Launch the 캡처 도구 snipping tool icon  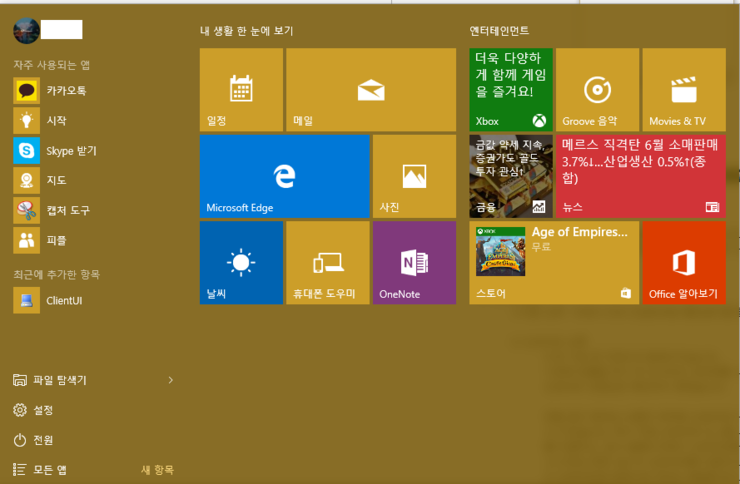(x=26, y=210)
